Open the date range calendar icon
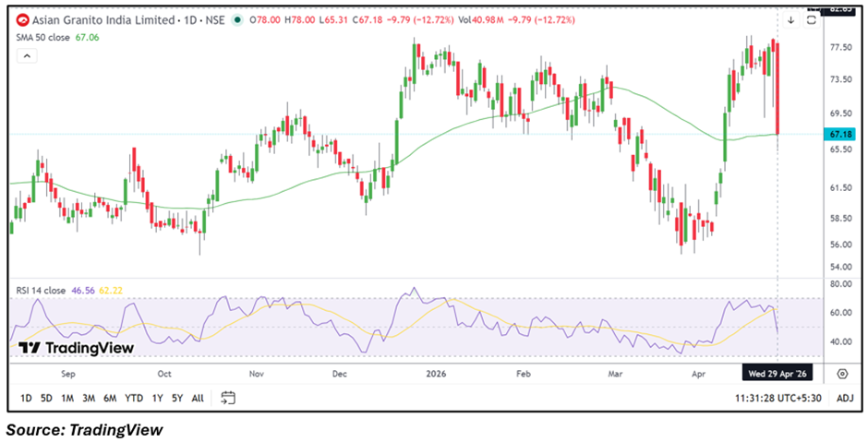 pos(229,398)
